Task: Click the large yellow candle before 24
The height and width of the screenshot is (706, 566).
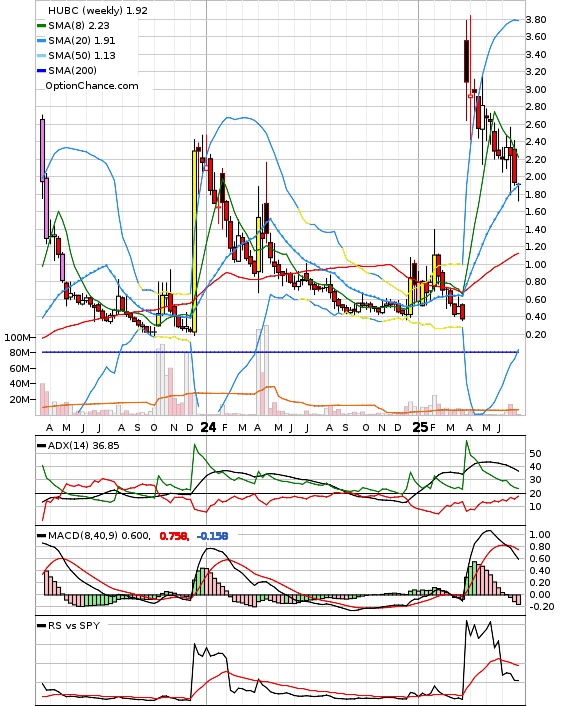Action: 195,241
